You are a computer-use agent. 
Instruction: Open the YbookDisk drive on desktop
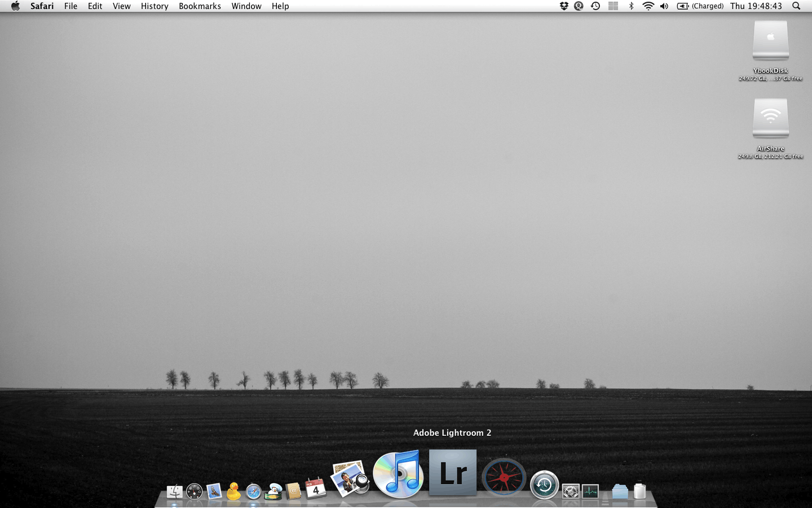[x=771, y=41]
